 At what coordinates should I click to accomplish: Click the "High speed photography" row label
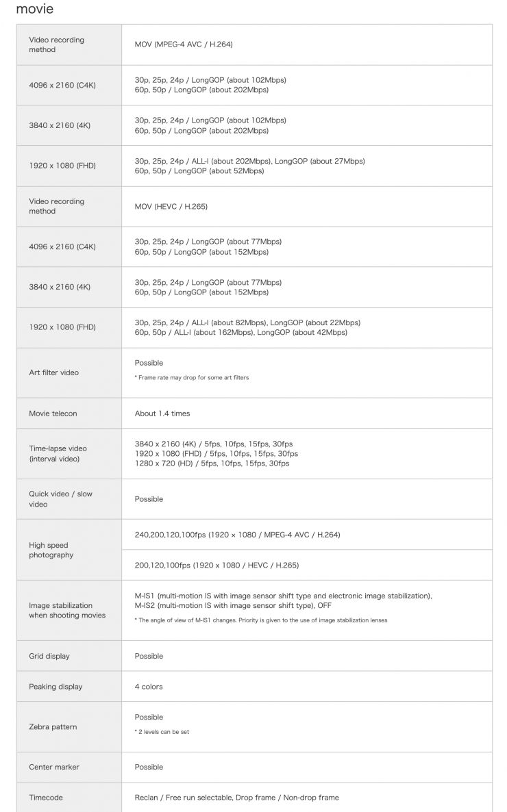51,550
